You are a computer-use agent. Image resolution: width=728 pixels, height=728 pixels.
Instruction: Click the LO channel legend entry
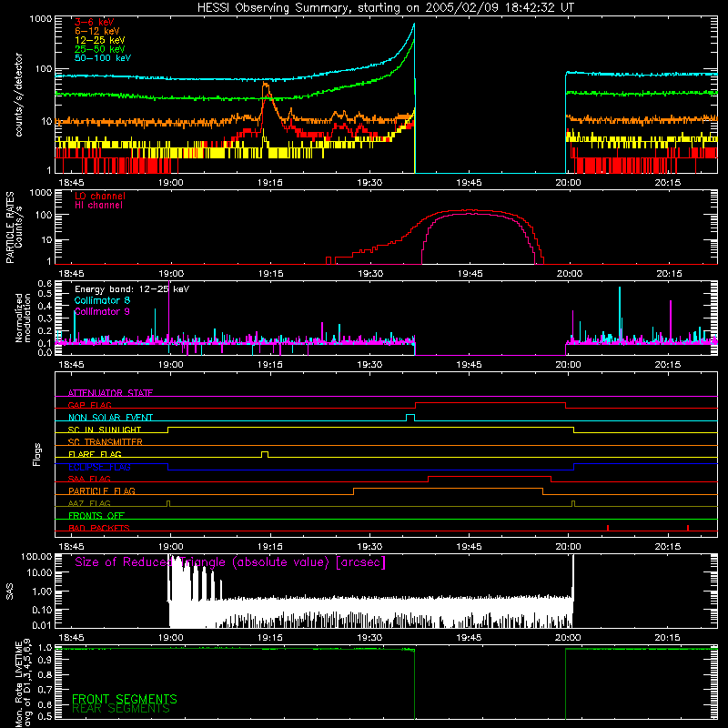tap(100, 196)
